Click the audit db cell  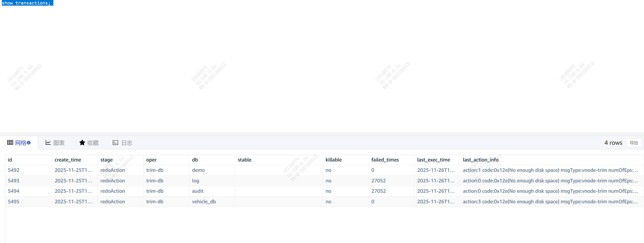pos(198,191)
